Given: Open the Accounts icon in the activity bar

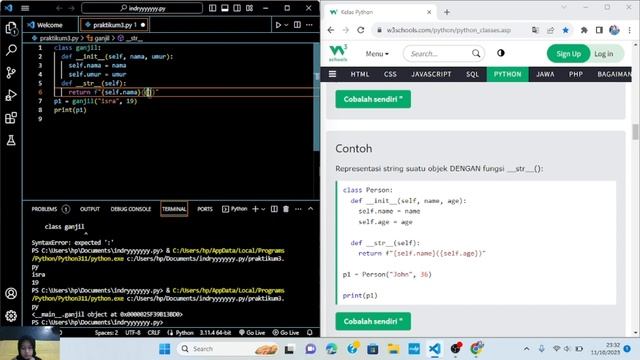Looking at the screenshot, I should (x=11, y=293).
